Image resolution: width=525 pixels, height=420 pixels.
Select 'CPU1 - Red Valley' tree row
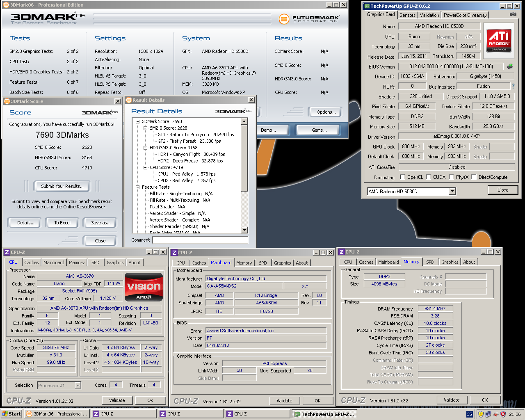pyautogui.click(x=186, y=174)
